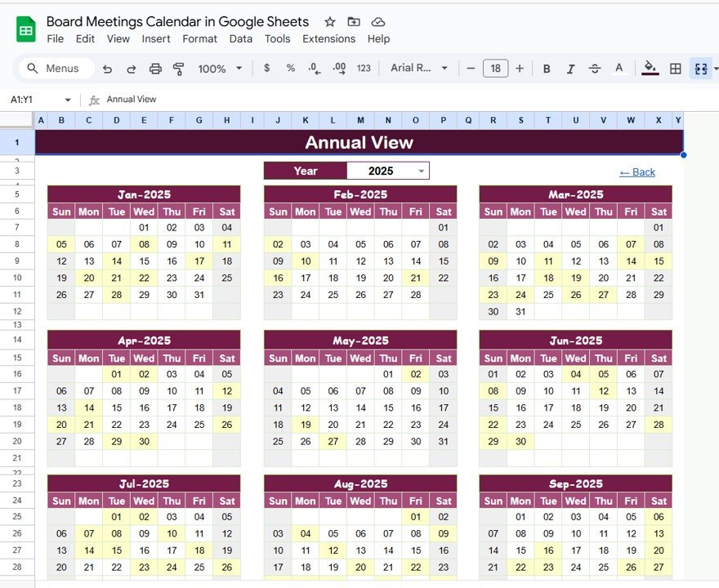Screen dimensions: 719x588
Task: Star this Board Meetings Calendar document
Action: coord(330,21)
